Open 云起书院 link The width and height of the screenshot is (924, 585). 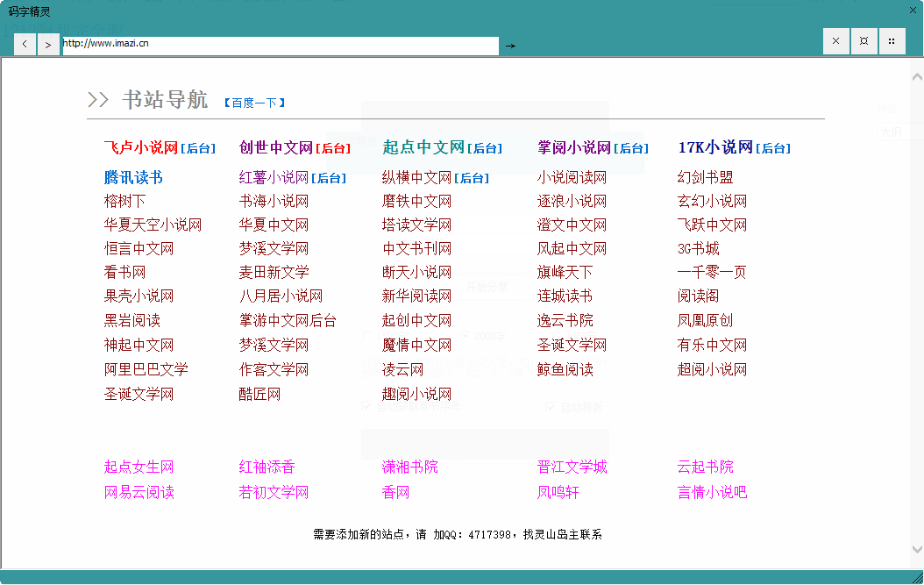coord(706,467)
